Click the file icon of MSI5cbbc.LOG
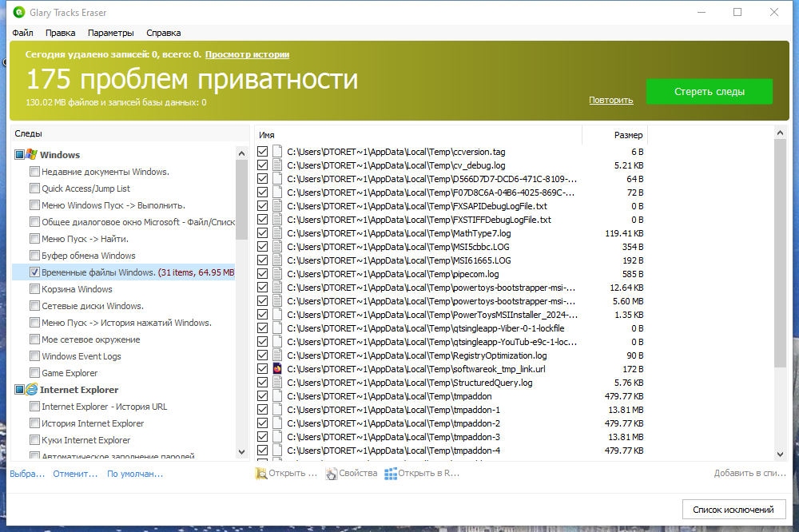Image resolution: width=799 pixels, height=532 pixels. [x=277, y=247]
